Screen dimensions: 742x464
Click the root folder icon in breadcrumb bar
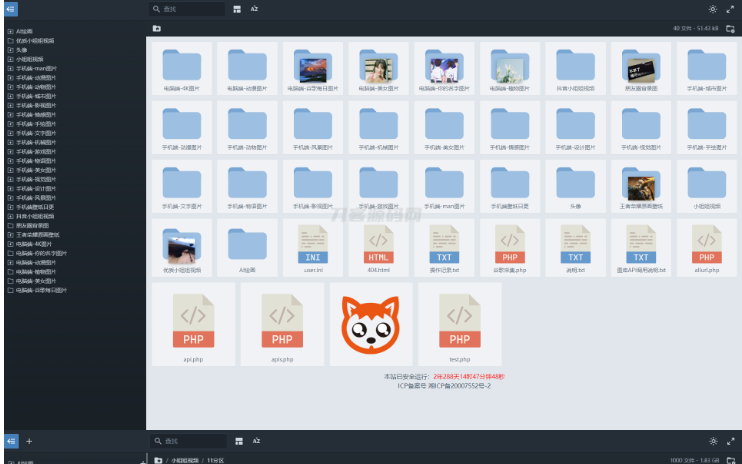[157, 29]
